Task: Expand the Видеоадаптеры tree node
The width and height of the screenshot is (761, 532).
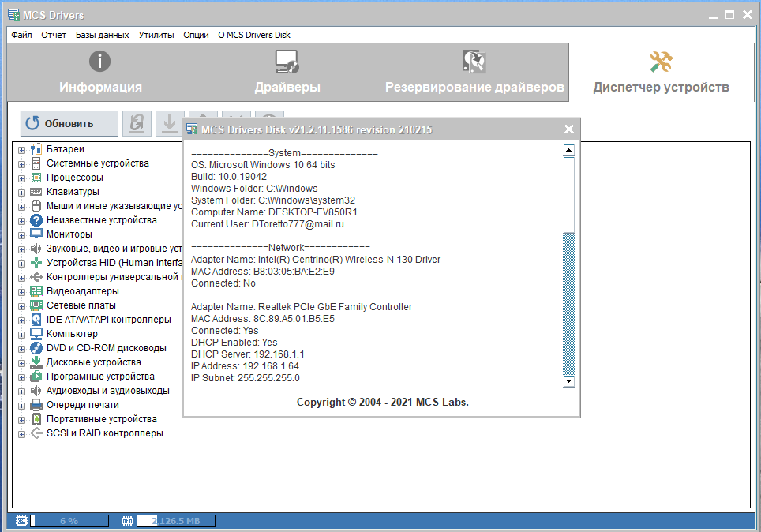Action: tap(21, 292)
